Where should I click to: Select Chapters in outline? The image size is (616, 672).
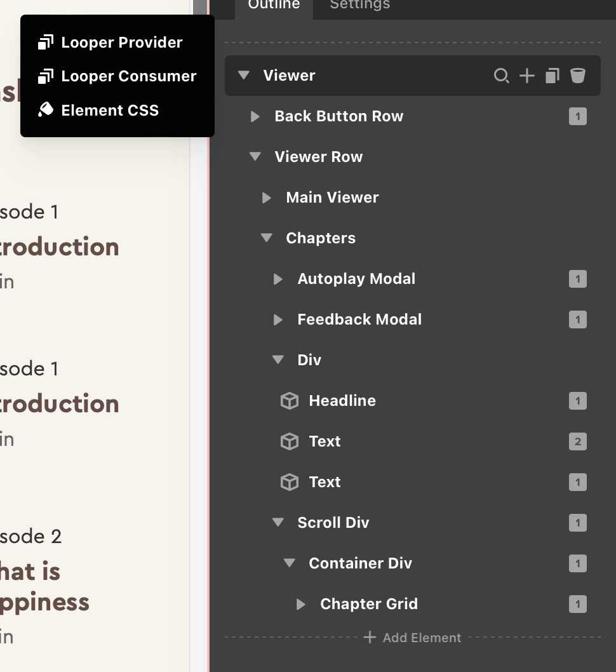click(321, 238)
